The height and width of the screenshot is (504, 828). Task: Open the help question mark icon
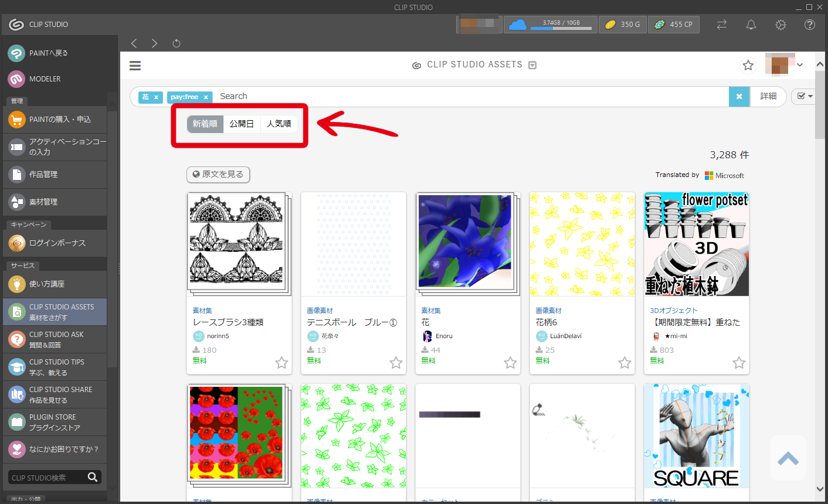coord(809,25)
